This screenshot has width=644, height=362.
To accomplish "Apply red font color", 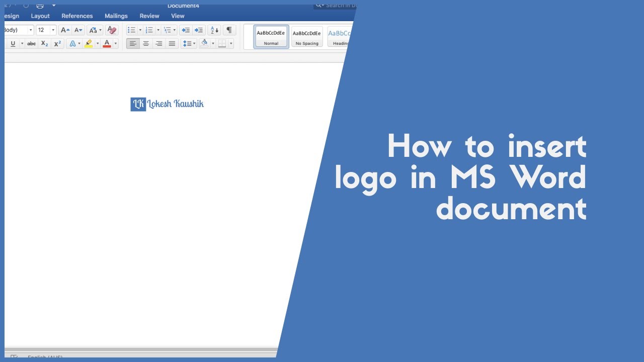I will click(x=107, y=44).
